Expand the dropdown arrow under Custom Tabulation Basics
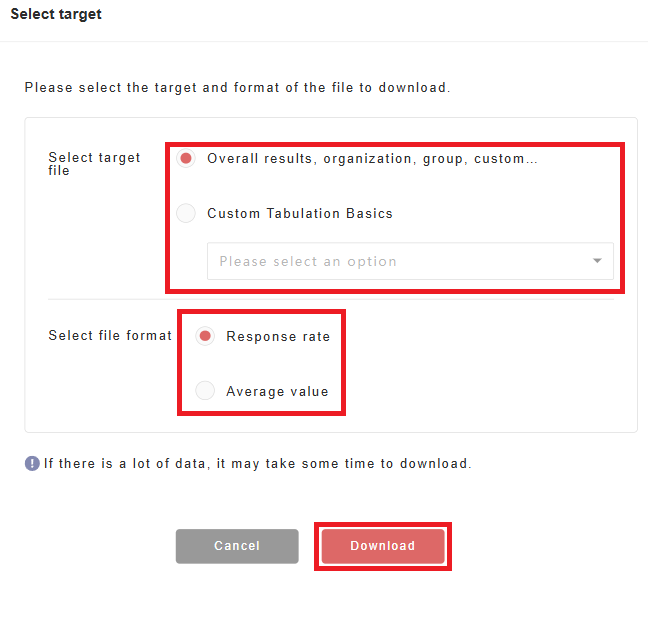 tap(597, 261)
